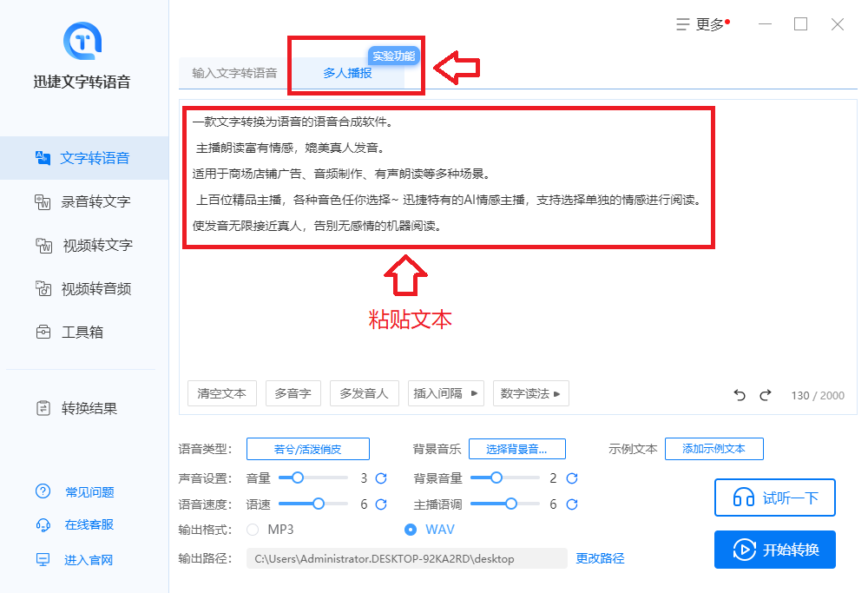Open the 选择背景音 selector
868x593 pixels.
point(517,449)
